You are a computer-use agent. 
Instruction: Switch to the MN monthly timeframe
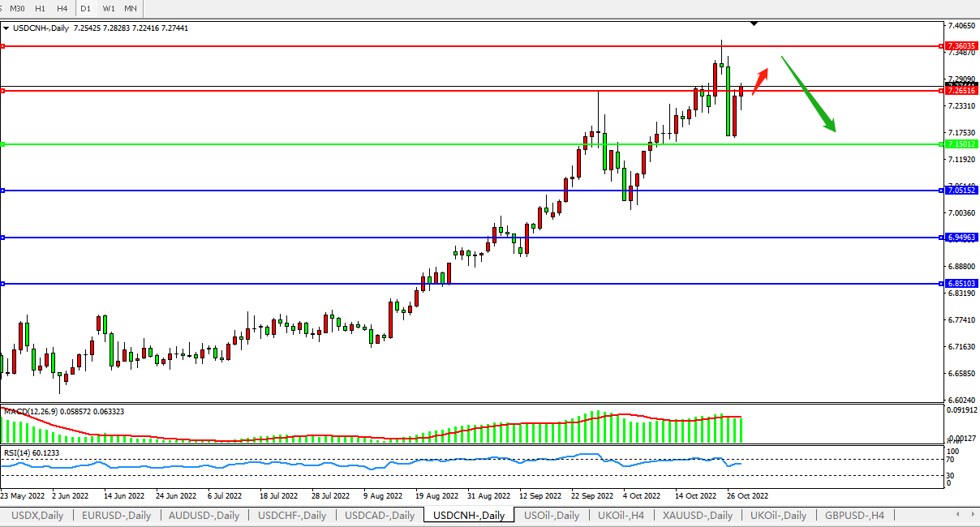pyautogui.click(x=131, y=8)
